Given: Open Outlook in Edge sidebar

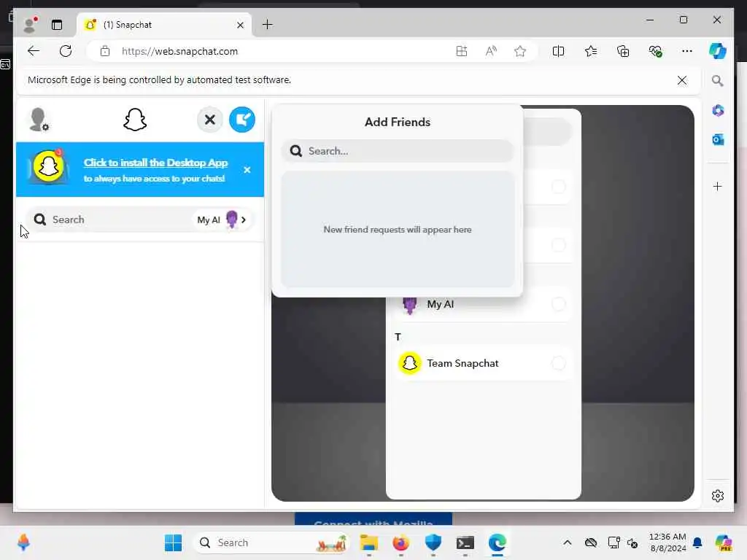Looking at the screenshot, I should (x=718, y=139).
